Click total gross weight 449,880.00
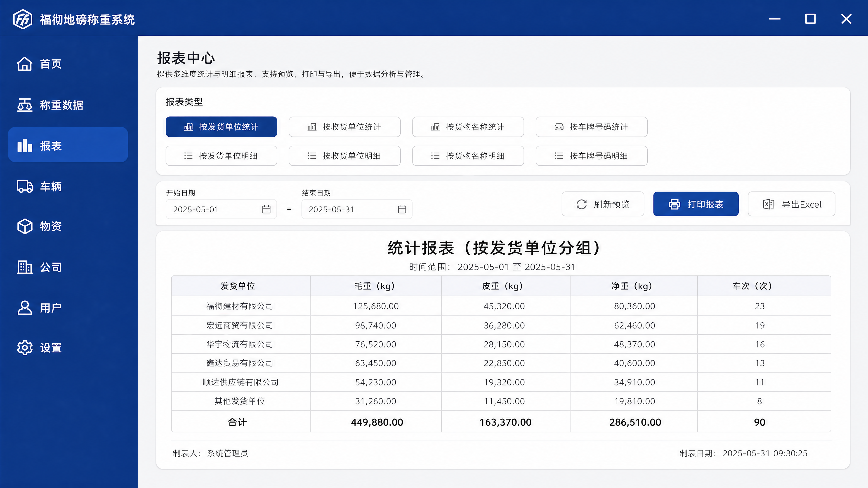 coord(377,422)
